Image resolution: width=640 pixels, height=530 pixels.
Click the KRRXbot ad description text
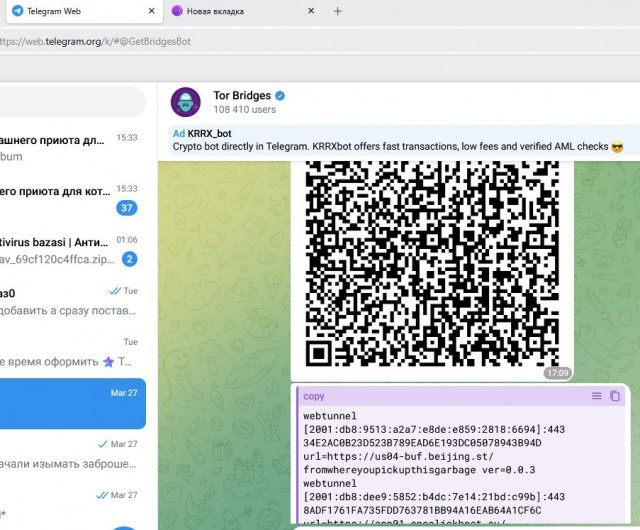391,147
